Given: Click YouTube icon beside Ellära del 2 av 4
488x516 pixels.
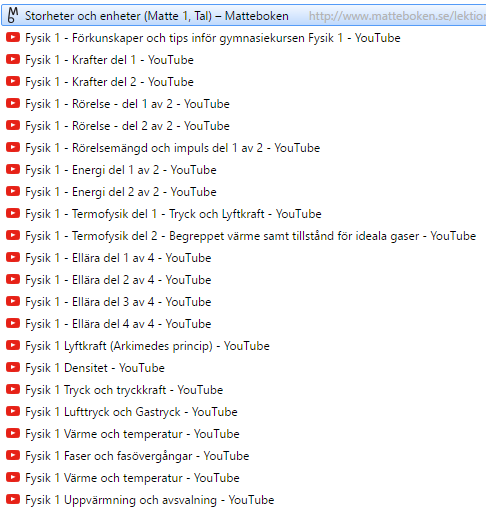Looking at the screenshot, I should point(13,279).
